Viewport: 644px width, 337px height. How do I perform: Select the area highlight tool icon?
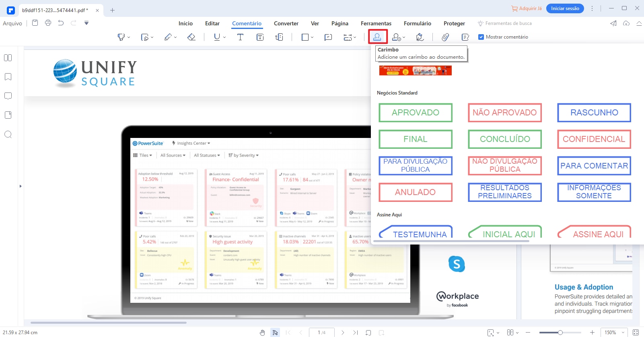pos(144,37)
